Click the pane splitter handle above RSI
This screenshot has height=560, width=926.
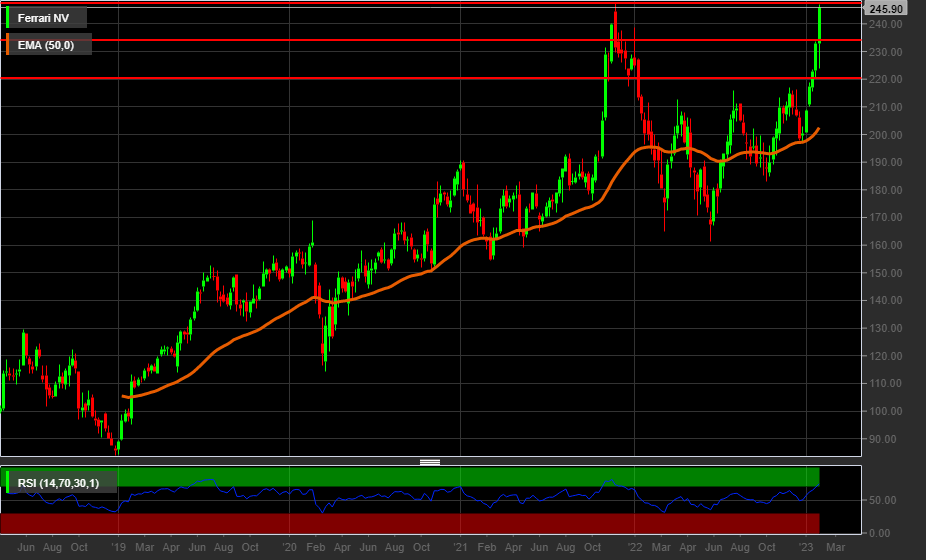[430, 462]
